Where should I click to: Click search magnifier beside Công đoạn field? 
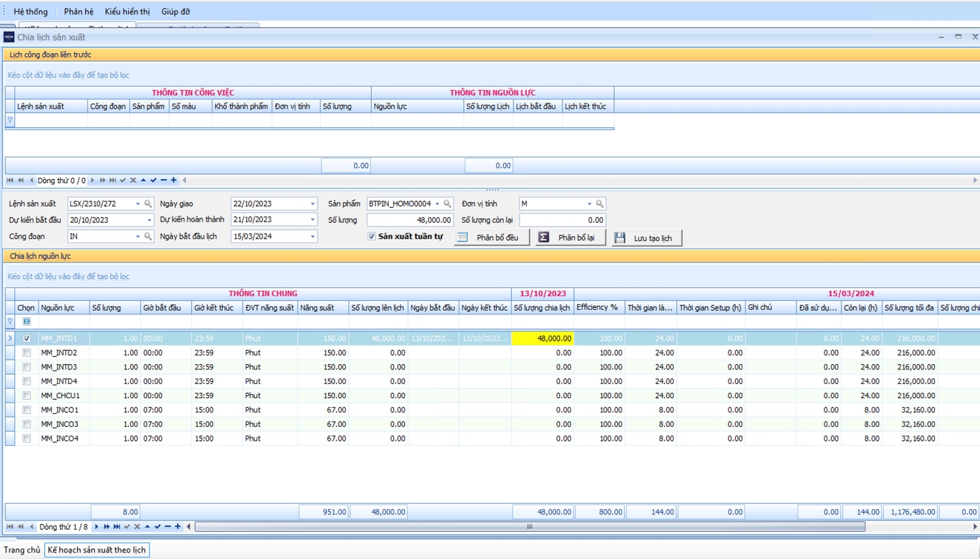click(148, 237)
